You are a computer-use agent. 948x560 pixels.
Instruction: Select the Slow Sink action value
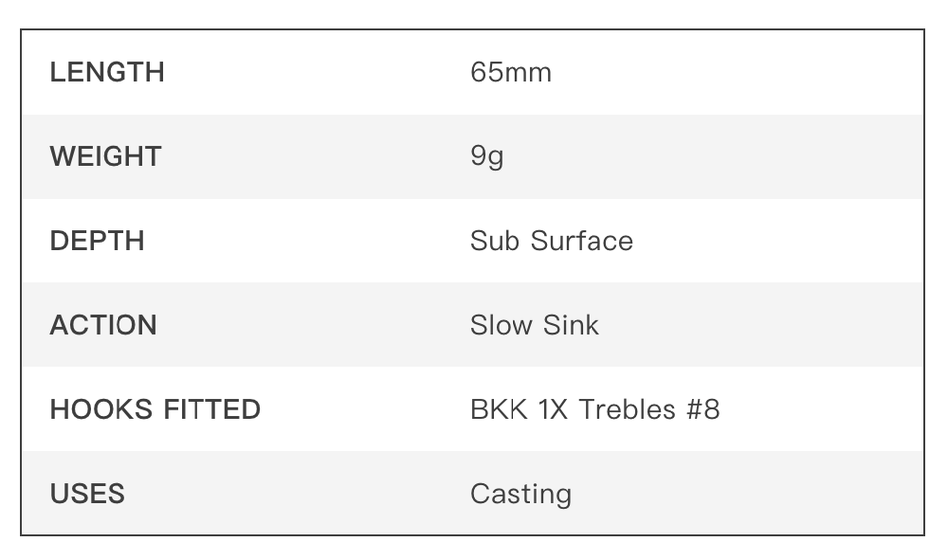tap(534, 325)
